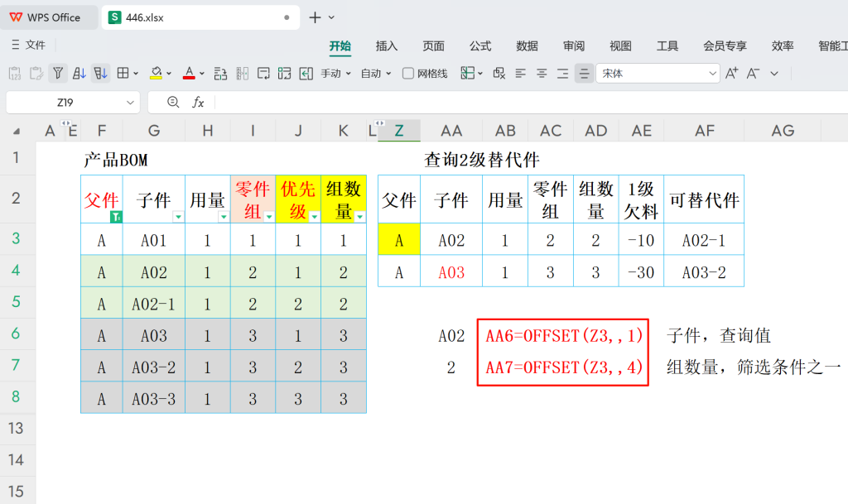
Task: Expand the font color dropdown arrow
Action: click(202, 74)
